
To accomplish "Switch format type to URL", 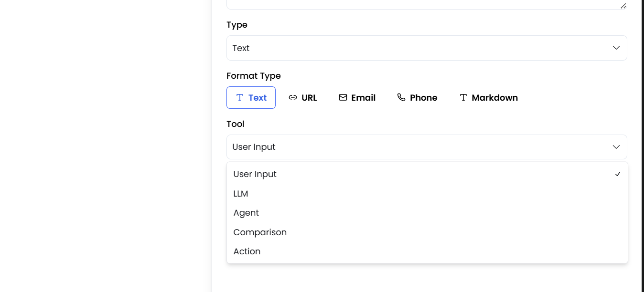I will [x=303, y=97].
